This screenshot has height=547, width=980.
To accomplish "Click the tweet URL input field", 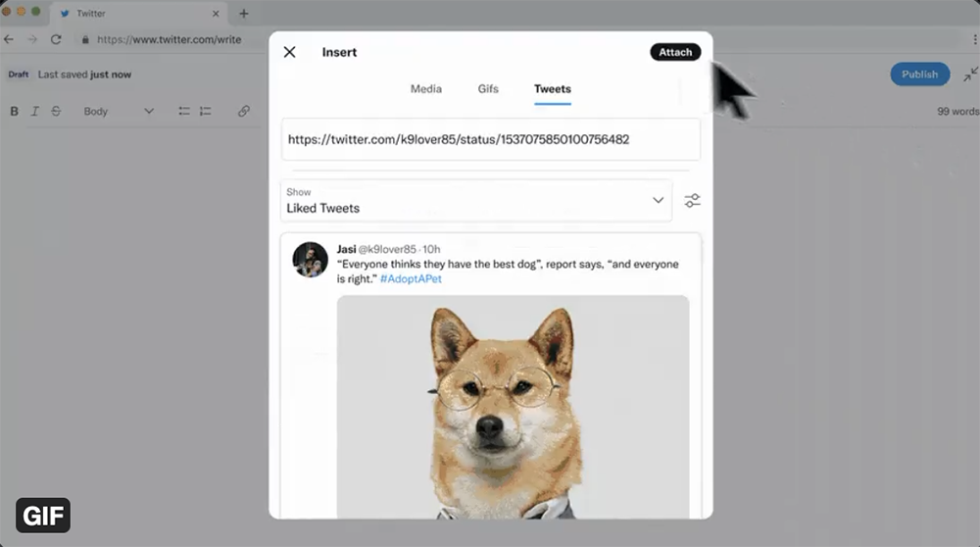I will point(491,139).
